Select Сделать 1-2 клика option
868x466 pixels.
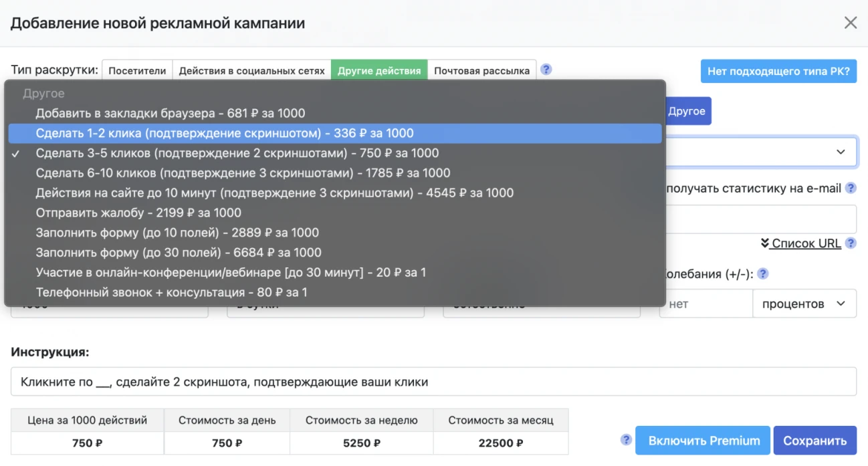coord(225,133)
